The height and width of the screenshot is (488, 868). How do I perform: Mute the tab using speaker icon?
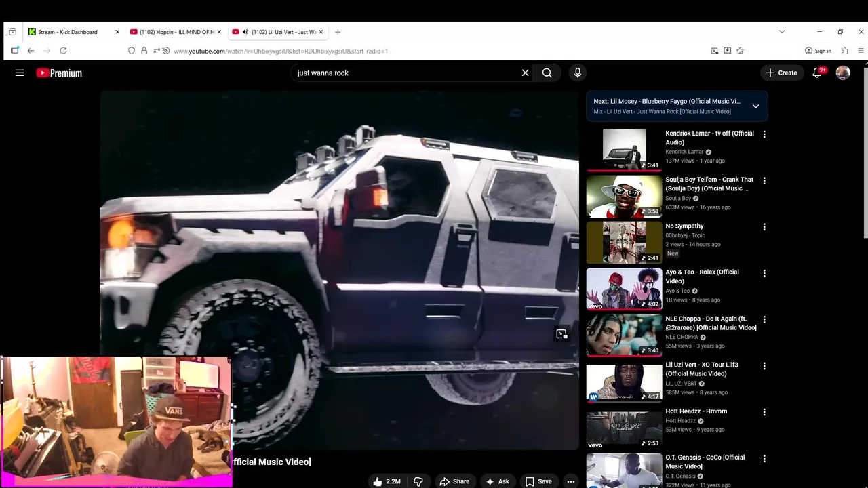click(245, 32)
